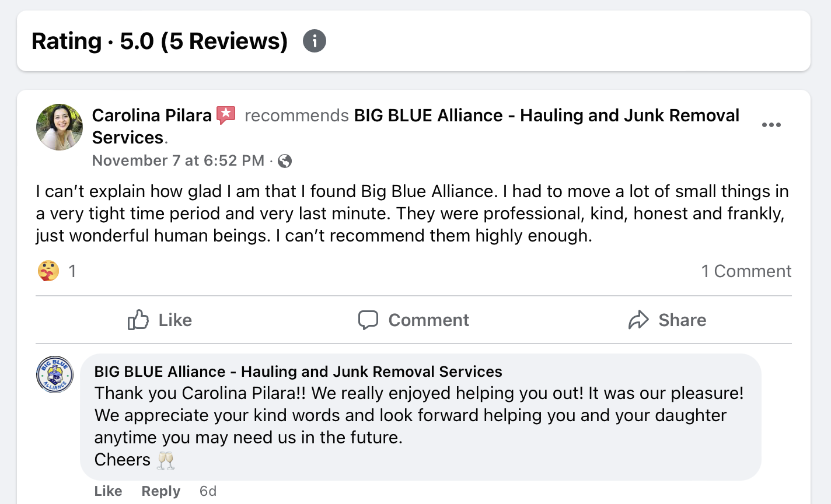831x504 pixels.
Task: Reply to the BIG BLUE Alliance comment
Action: [160, 491]
